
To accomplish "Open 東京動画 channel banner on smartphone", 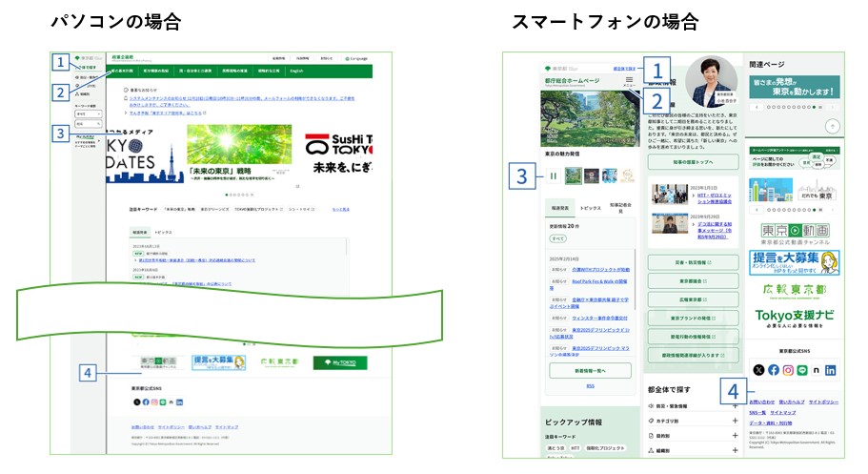I will pos(795,234).
